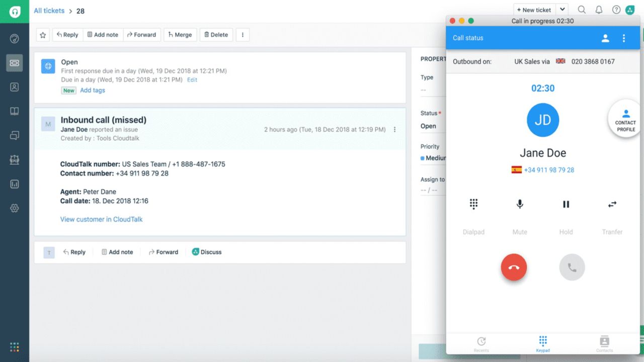644x362 pixels.
Task: Open the knowledge base book icon
Action: click(15, 111)
